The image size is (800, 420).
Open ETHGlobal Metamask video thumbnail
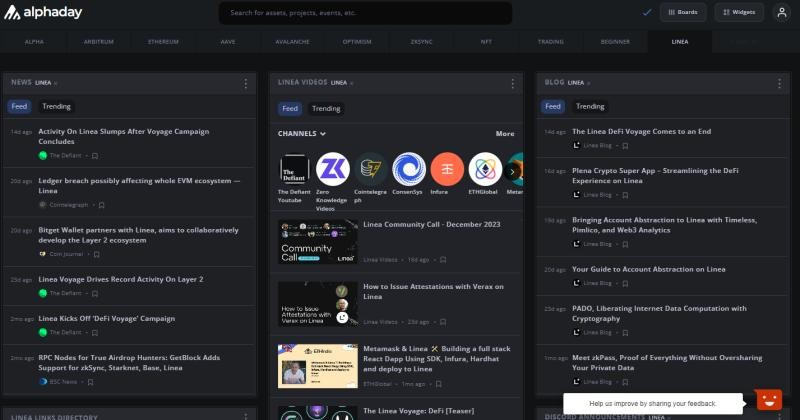tap(318, 366)
